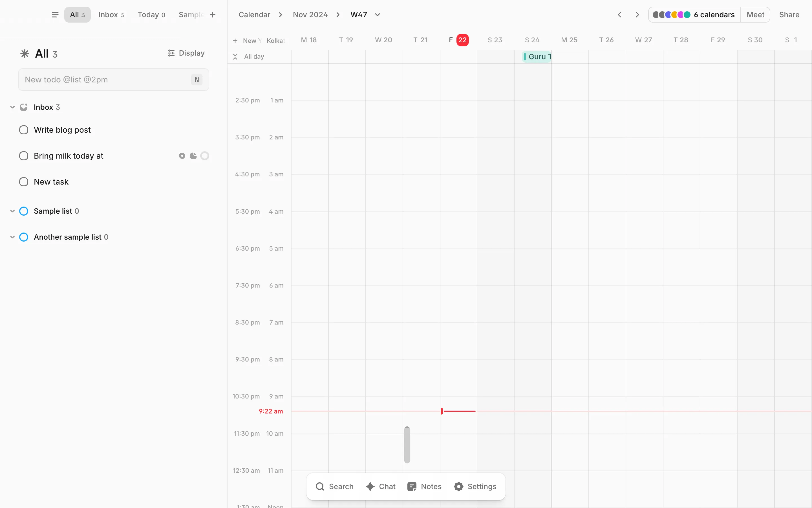This screenshot has height=508, width=812.
Task: Click the note icon on Bring milk task
Action: tap(193, 156)
